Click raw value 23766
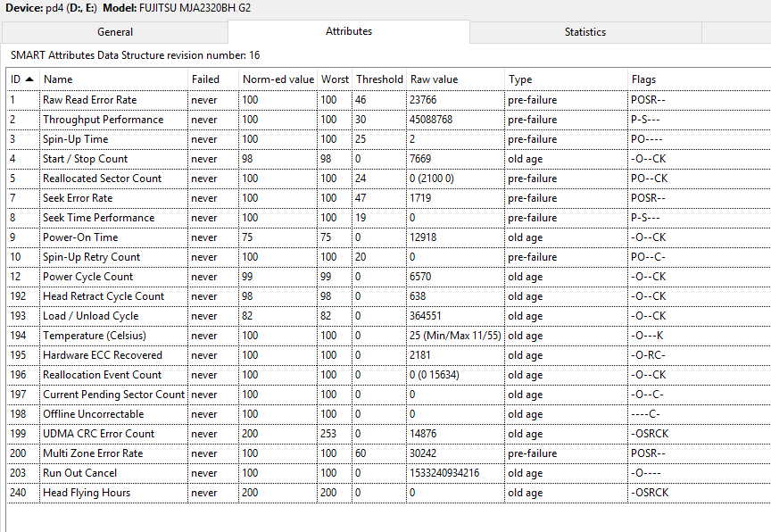 click(x=423, y=100)
